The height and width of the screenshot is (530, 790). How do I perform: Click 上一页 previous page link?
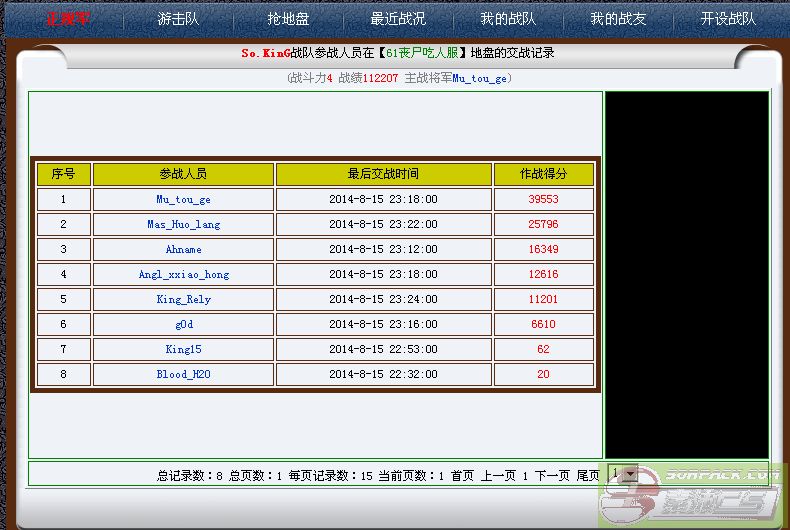(498, 476)
